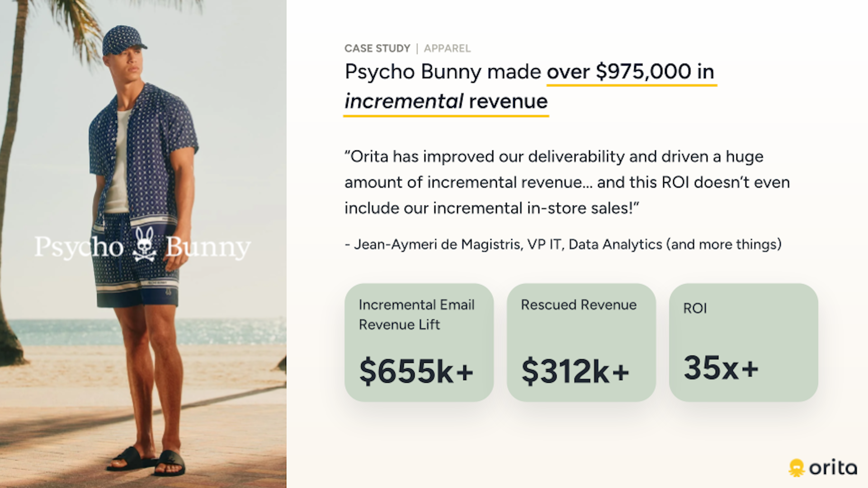This screenshot has height=488, width=868.
Task: Click the patterned cap on the model
Action: [123, 40]
